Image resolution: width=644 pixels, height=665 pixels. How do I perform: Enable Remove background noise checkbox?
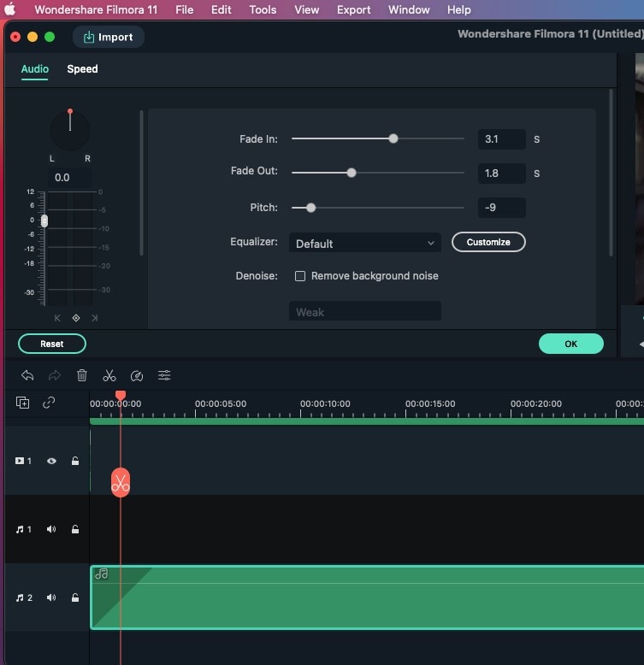tap(300, 276)
